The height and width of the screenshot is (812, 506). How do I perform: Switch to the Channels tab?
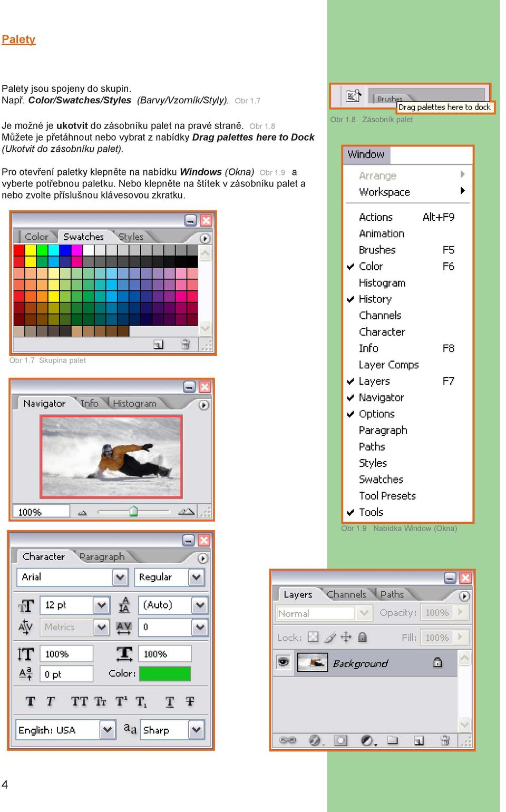pyautogui.click(x=346, y=594)
